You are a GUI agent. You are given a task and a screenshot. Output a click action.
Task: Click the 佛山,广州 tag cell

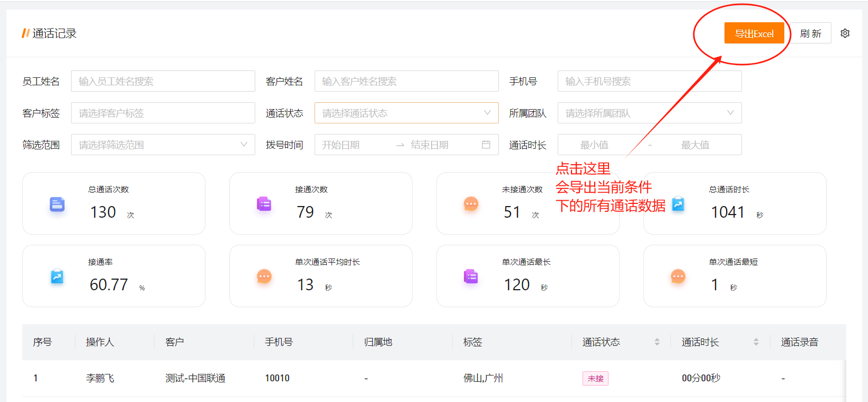(483, 378)
